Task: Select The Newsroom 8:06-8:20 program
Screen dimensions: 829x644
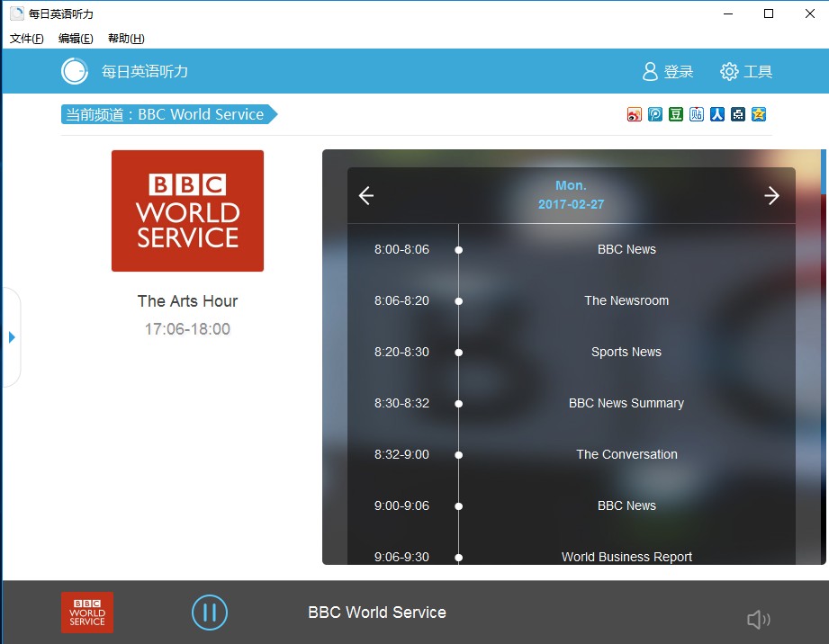Action: click(x=626, y=301)
